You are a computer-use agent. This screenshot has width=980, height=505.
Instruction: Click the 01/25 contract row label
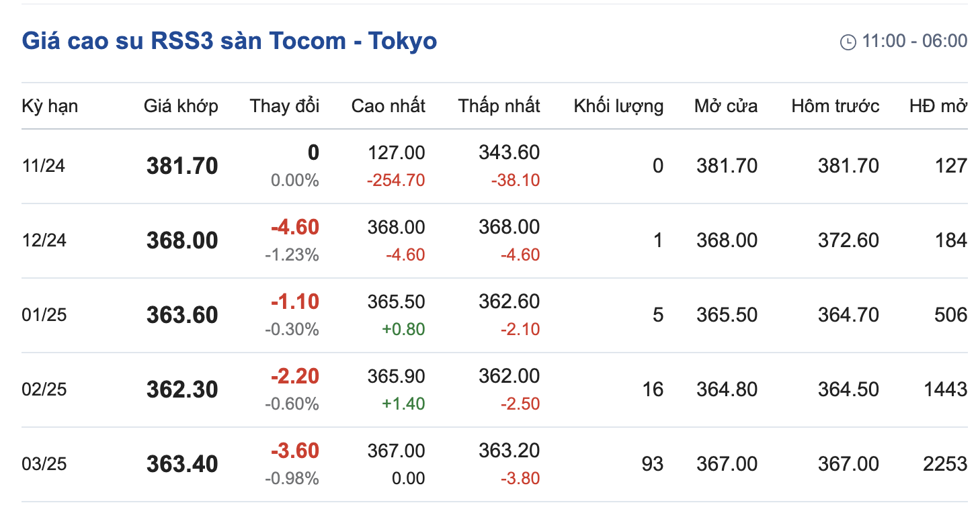click(44, 315)
